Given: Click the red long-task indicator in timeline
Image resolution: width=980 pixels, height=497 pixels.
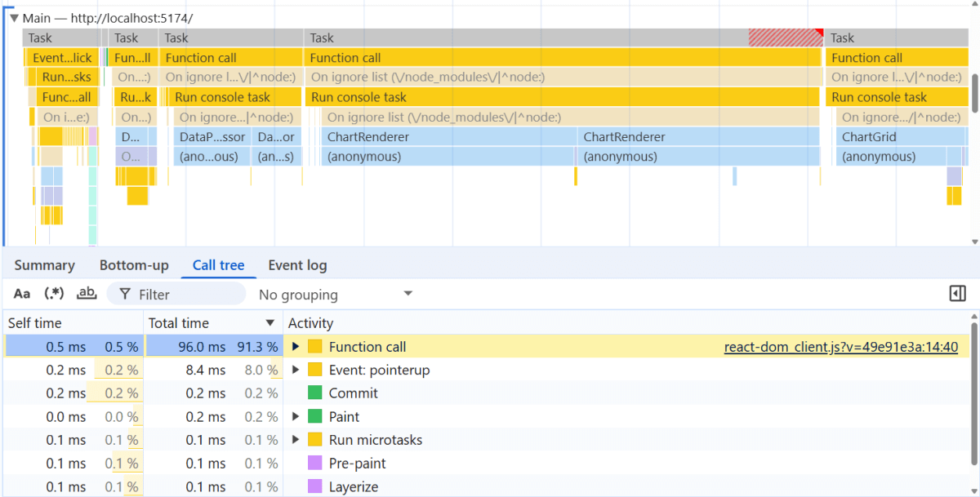Looking at the screenshot, I should [785, 37].
